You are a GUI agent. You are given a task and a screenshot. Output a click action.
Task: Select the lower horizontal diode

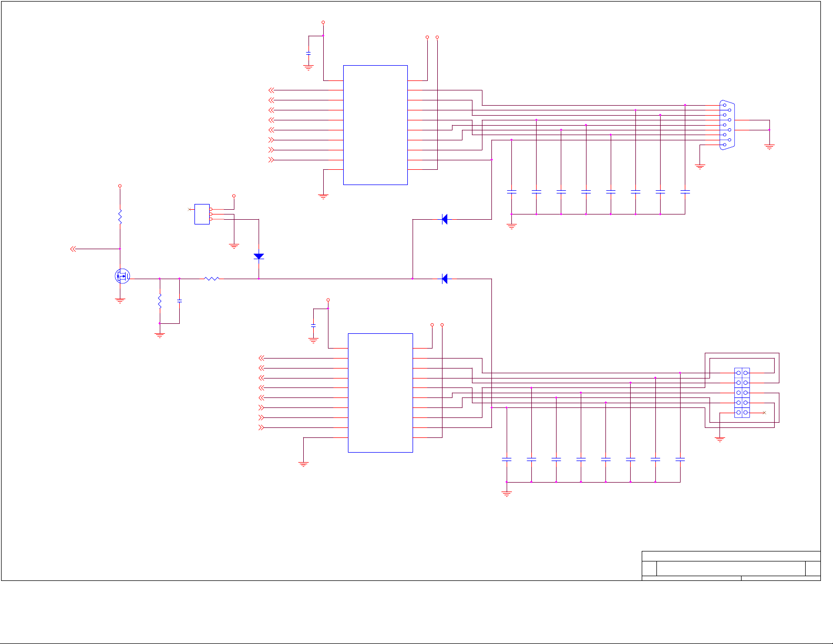(x=445, y=279)
